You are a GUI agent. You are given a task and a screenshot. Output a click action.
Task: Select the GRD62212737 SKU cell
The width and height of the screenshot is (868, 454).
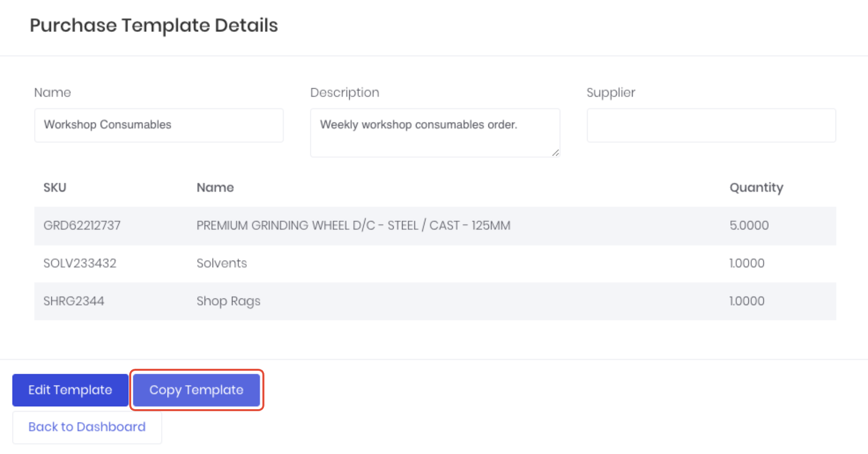click(82, 225)
